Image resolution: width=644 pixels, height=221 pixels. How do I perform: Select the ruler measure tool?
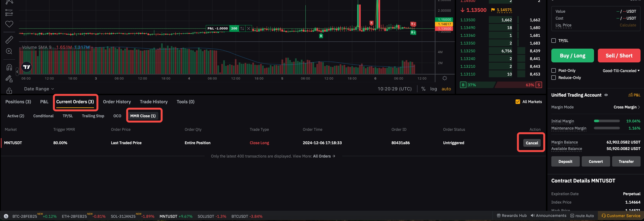pyautogui.click(x=9, y=39)
